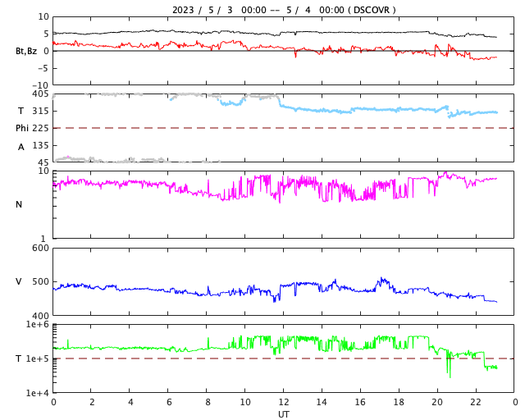This screenshot has width=525, height=420.
Task: Click the 600 tick on velocity axis
Action: [39, 248]
